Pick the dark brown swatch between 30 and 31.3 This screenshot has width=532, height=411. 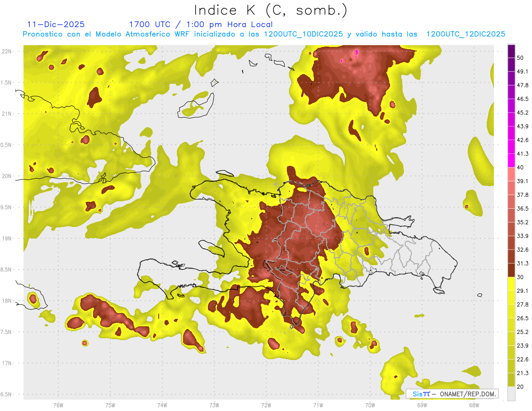click(511, 270)
